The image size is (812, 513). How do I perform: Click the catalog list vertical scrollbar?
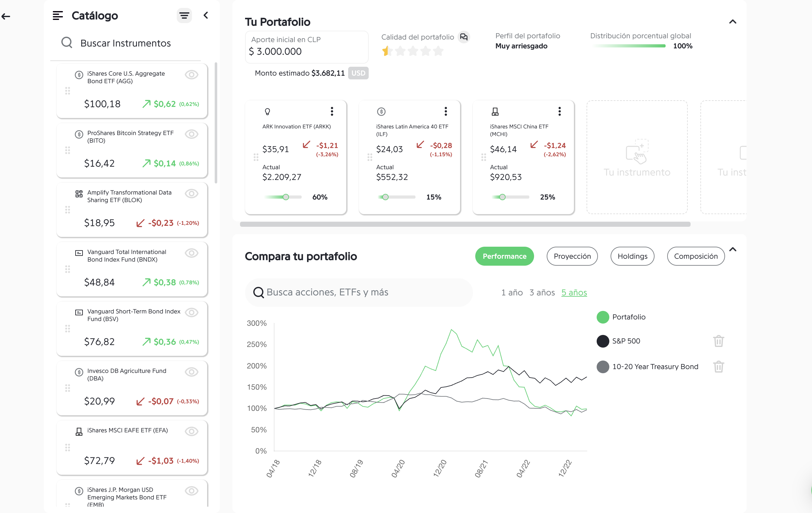[216, 123]
